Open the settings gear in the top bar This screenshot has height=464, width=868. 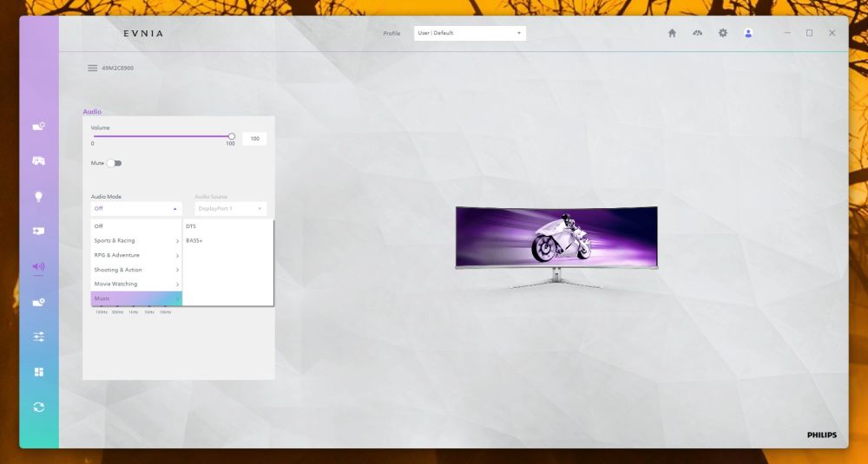(723, 33)
